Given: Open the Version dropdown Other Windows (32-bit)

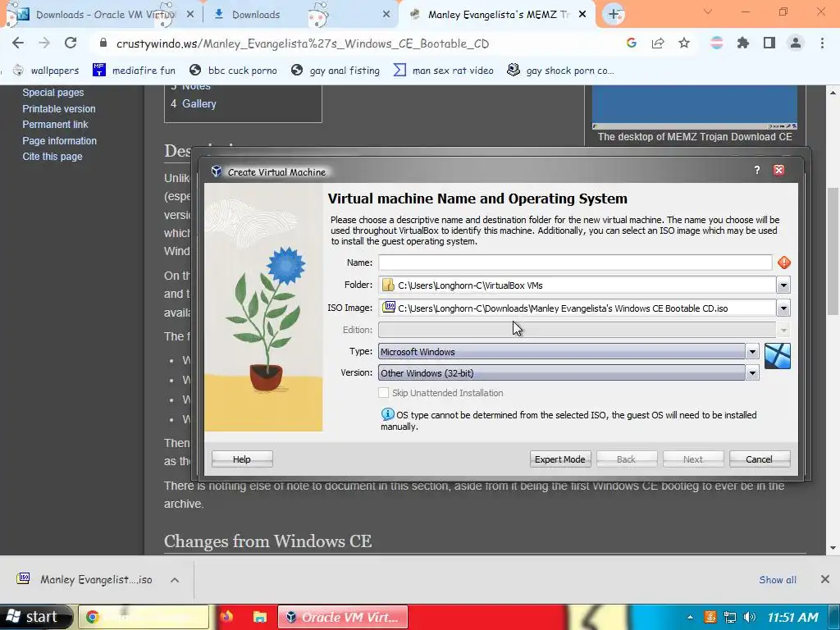Looking at the screenshot, I should 568,373.
